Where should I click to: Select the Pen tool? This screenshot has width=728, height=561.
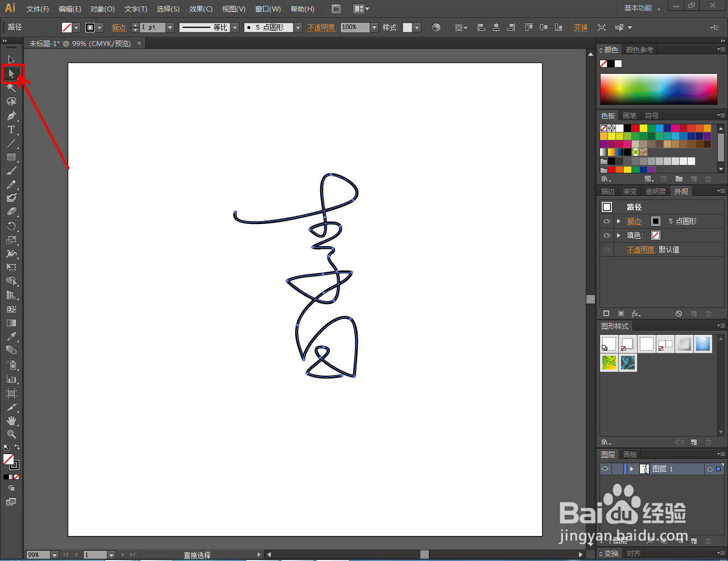(11, 116)
